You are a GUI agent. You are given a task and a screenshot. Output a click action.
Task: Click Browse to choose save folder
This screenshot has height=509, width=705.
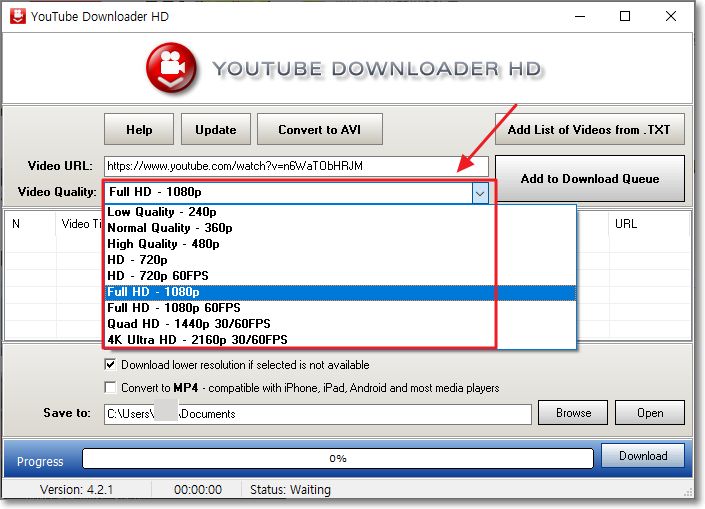[x=573, y=413]
